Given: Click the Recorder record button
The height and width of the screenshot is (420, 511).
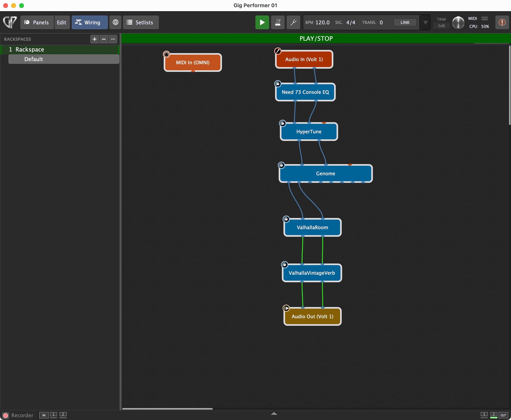Looking at the screenshot, I should 6,415.
